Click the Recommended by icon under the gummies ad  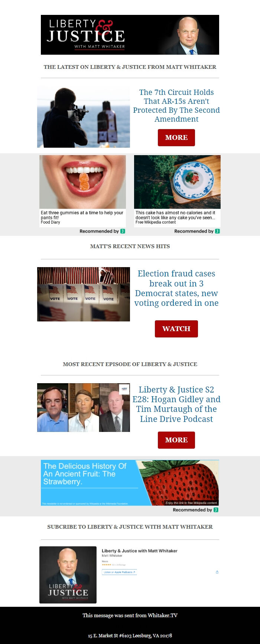click(x=123, y=231)
